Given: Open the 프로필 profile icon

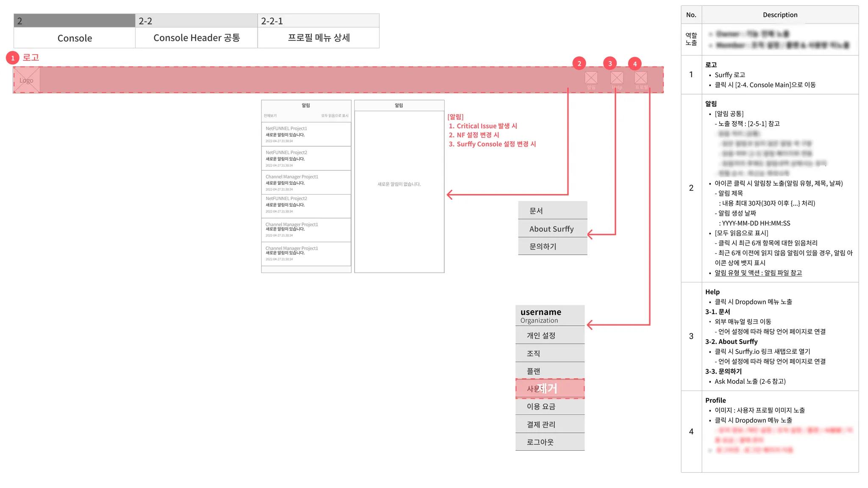Looking at the screenshot, I should 641,78.
